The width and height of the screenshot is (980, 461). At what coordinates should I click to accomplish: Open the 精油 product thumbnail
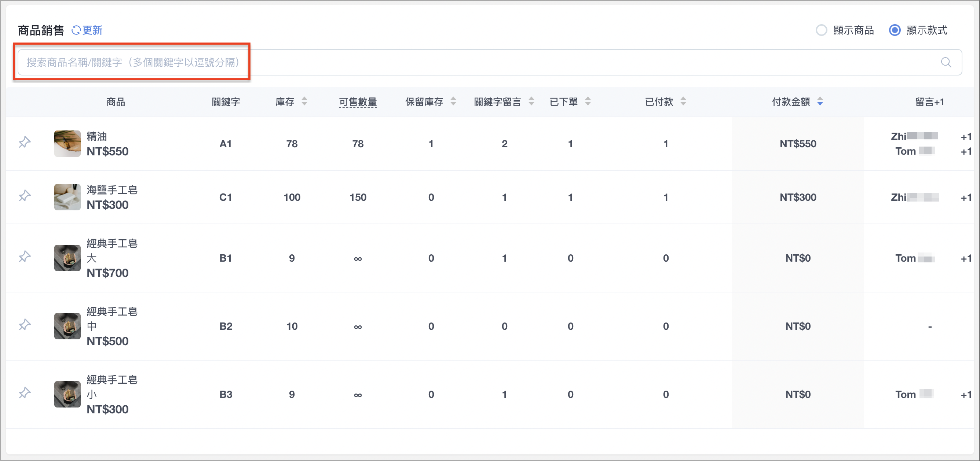(x=67, y=144)
